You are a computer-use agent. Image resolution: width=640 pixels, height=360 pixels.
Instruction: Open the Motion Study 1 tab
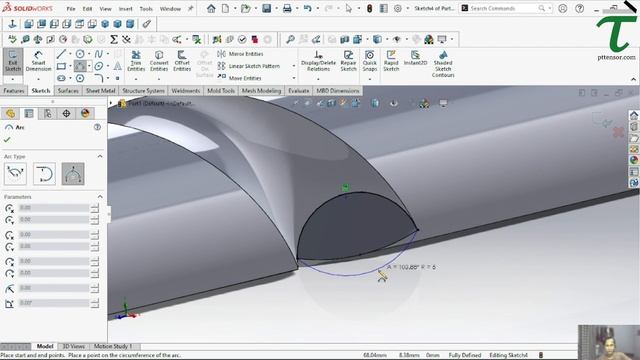pyautogui.click(x=113, y=346)
